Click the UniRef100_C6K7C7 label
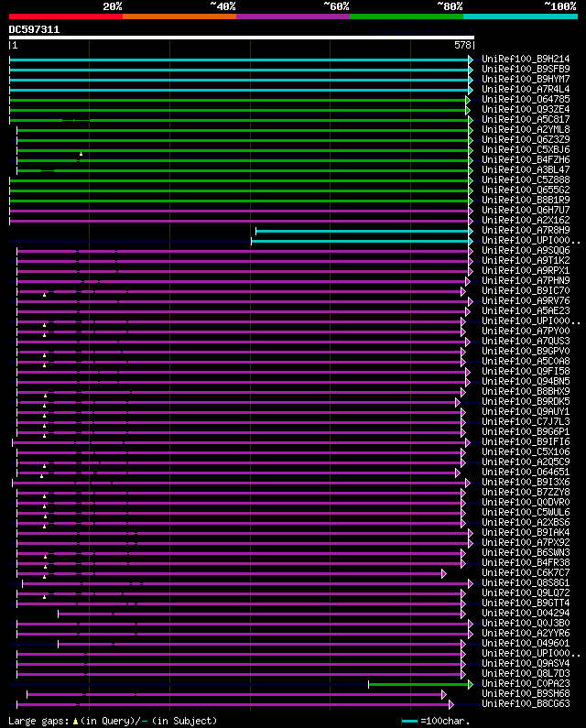The width and height of the screenshot is (586, 728). point(526,573)
